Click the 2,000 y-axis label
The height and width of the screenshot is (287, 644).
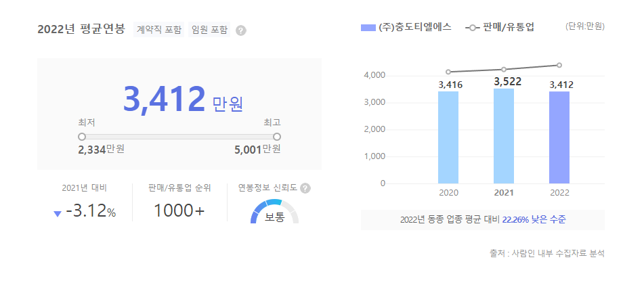tap(374, 129)
